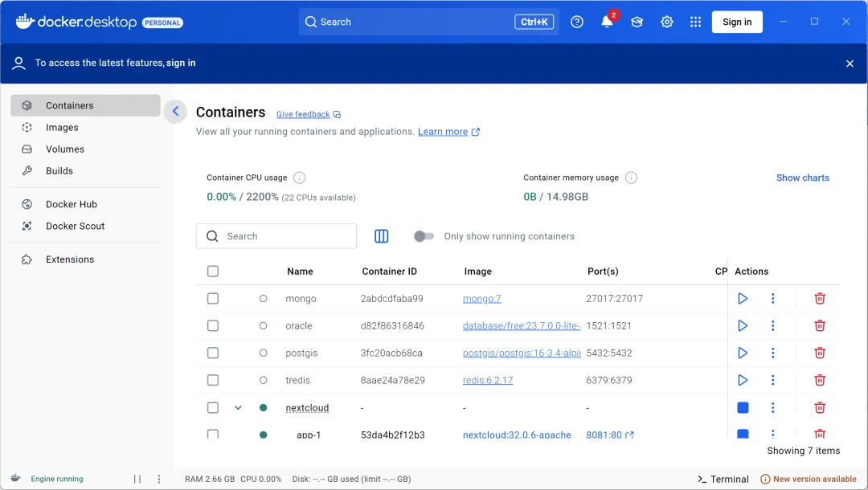This screenshot has width=868, height=490.
Task: Tick the select-all containers checkbox
Action: 212,271
